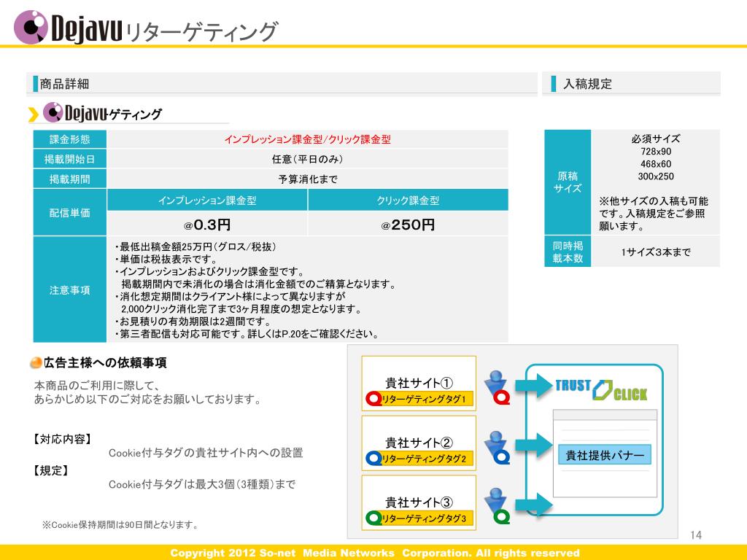Click Cookie付与タグは最大3個 text
This screenshot has height=560, width=747.
(x=202, y=484)
